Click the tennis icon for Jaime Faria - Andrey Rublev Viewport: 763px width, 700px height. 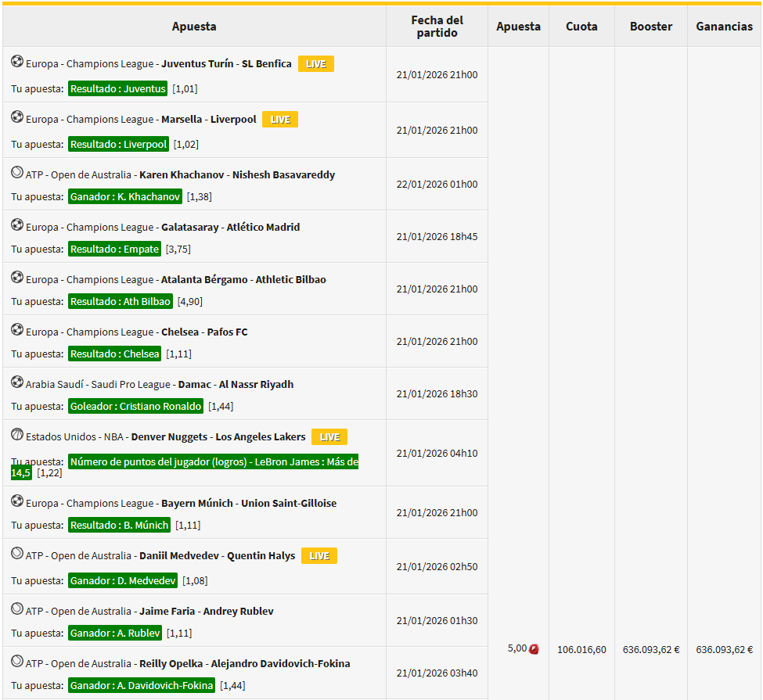pyautogui.click(x=17, y=609)
